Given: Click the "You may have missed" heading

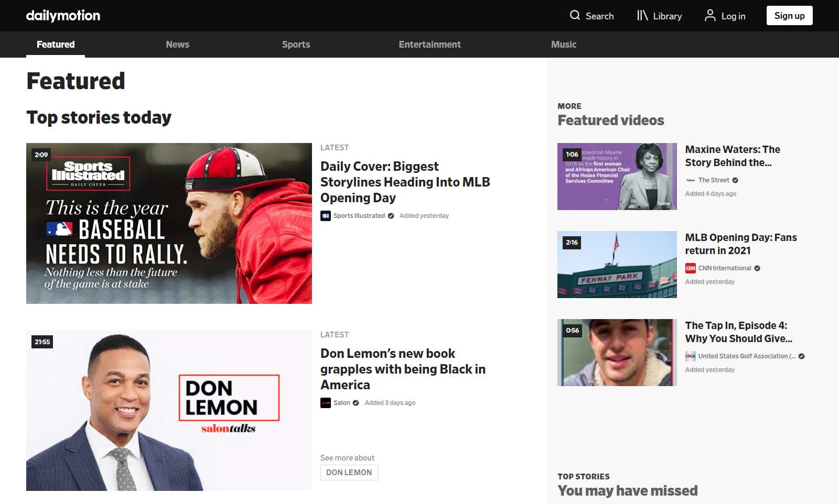Looking at the screenshot, I should 628,491.
